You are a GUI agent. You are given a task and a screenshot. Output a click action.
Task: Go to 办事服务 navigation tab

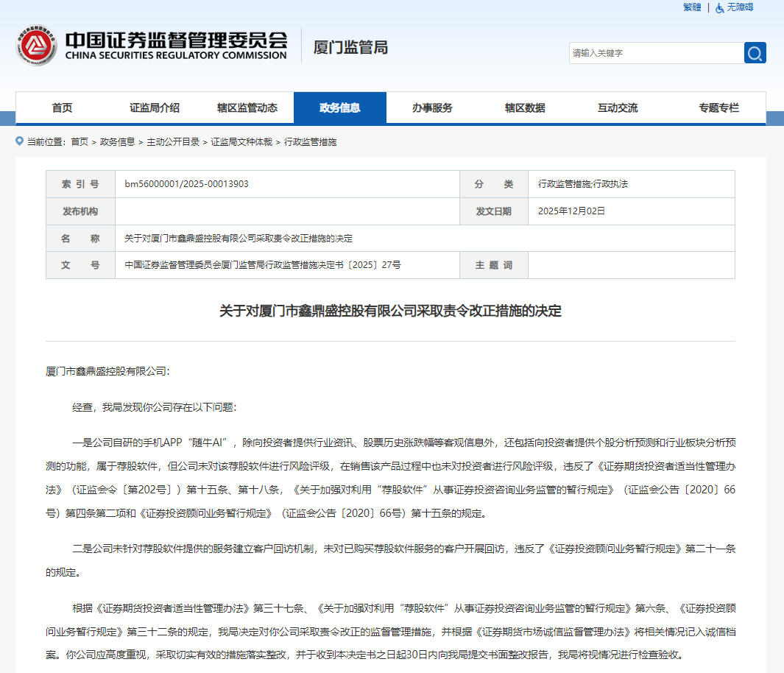tap(432, 108)
